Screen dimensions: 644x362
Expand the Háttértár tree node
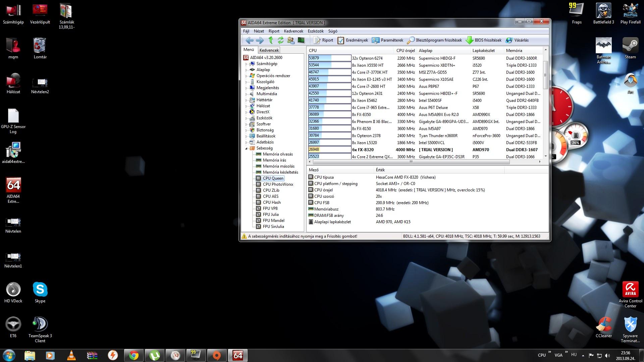click(x=246, y=100)
